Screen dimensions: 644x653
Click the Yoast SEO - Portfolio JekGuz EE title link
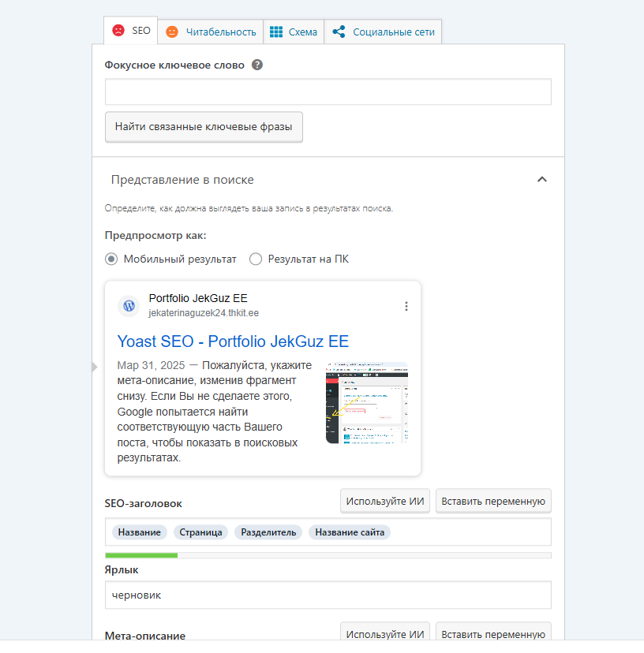[x=233, y=341]
